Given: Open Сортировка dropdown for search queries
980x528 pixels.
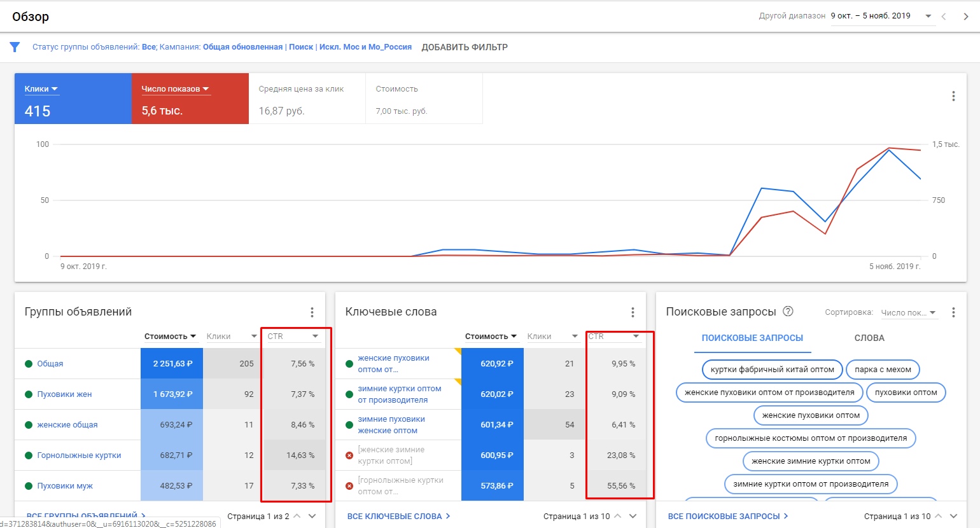Looking at the screenshot, I should pyautogui.click(x=909, y=312).
